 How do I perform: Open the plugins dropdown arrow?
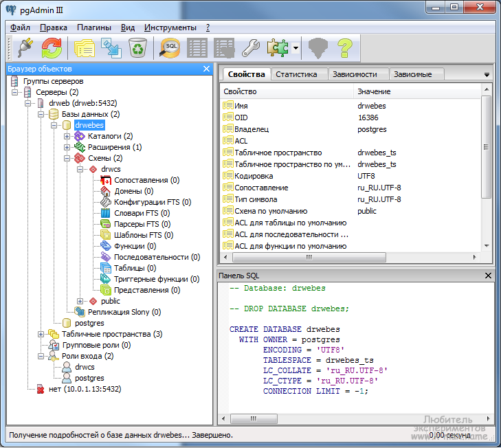tap(296, 48)
